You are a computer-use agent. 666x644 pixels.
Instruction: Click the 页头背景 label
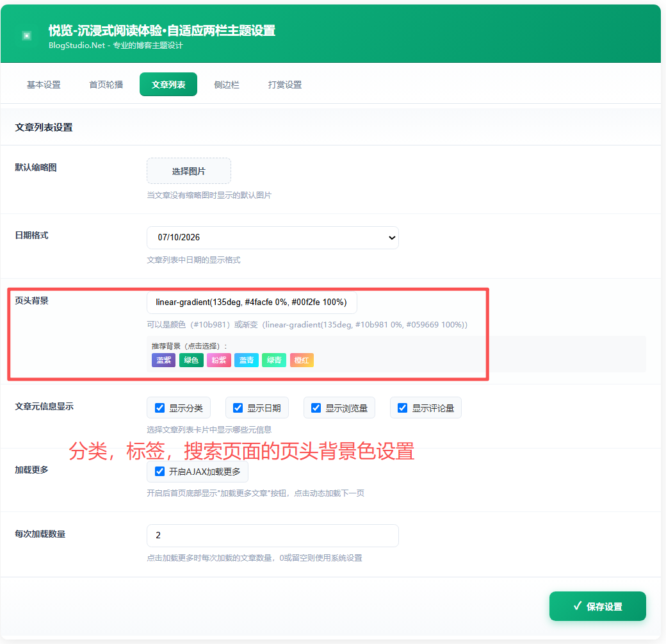point(31,301)
